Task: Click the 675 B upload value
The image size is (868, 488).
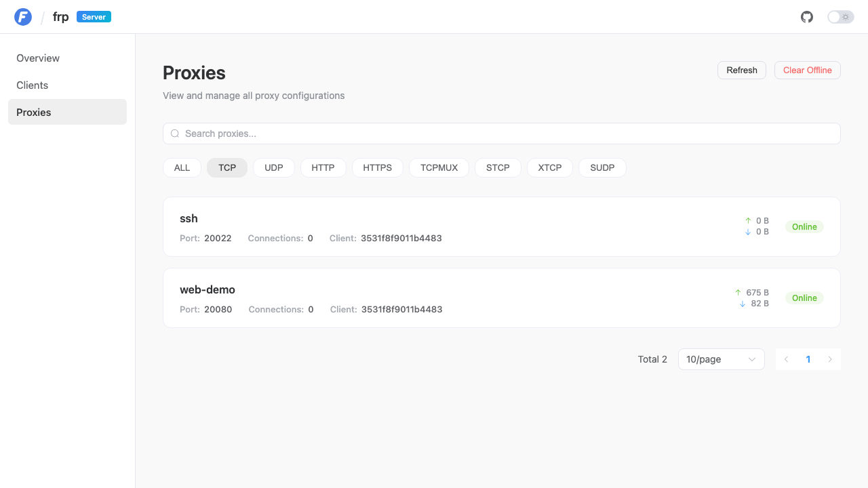Action: click(x=757, y=293)
